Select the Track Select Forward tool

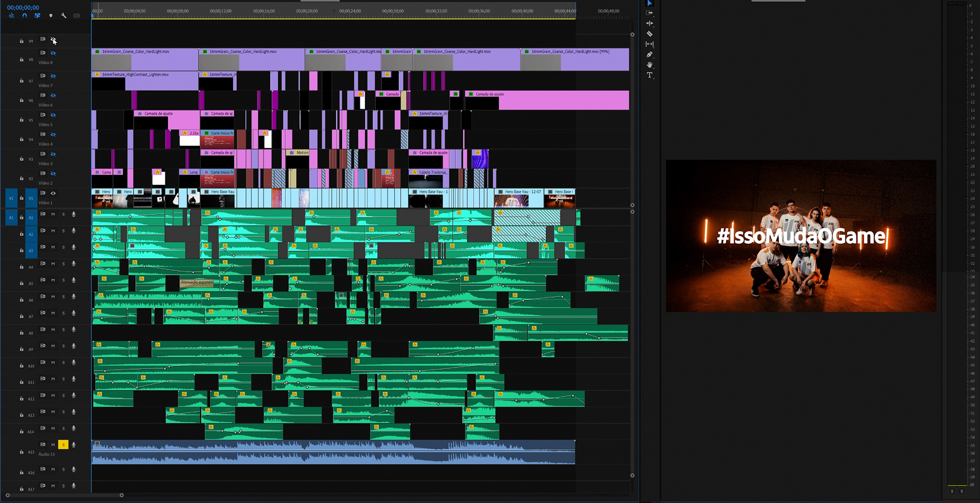point(650,13)
